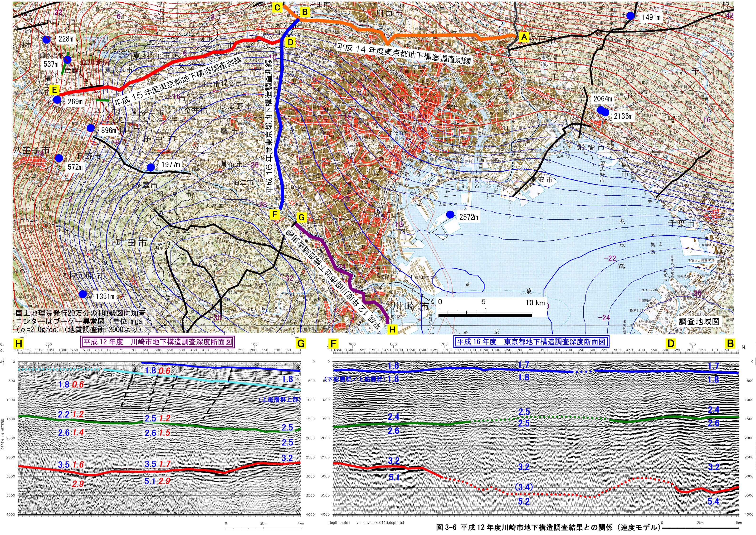Click the blue borehole dot beside 572m
756x535 pixels.
click(x=59, y=158)
